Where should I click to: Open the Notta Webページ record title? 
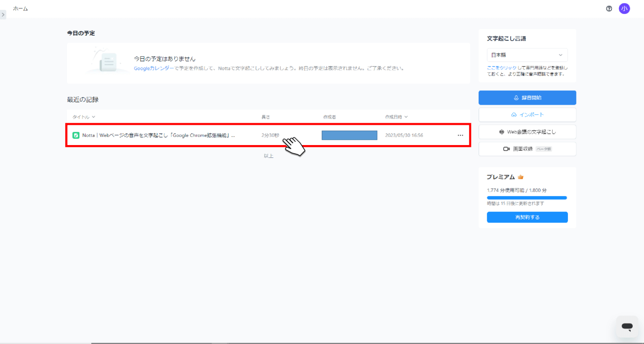tap(159, 135)
